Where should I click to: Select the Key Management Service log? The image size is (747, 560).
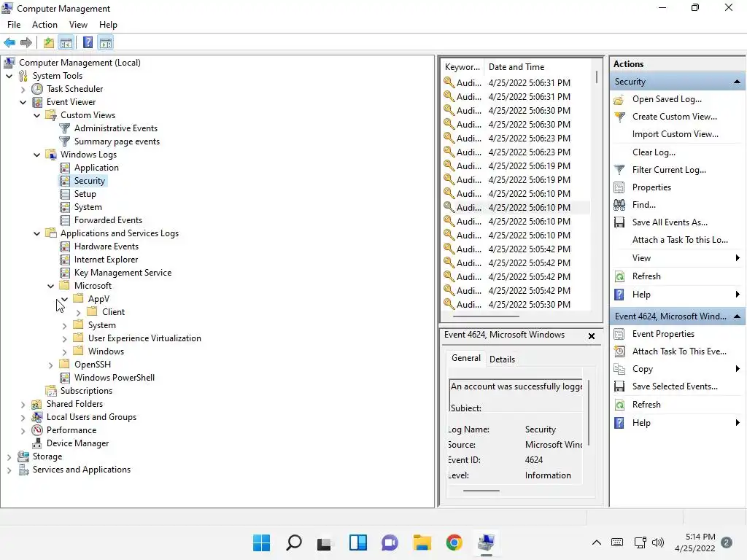123,273
